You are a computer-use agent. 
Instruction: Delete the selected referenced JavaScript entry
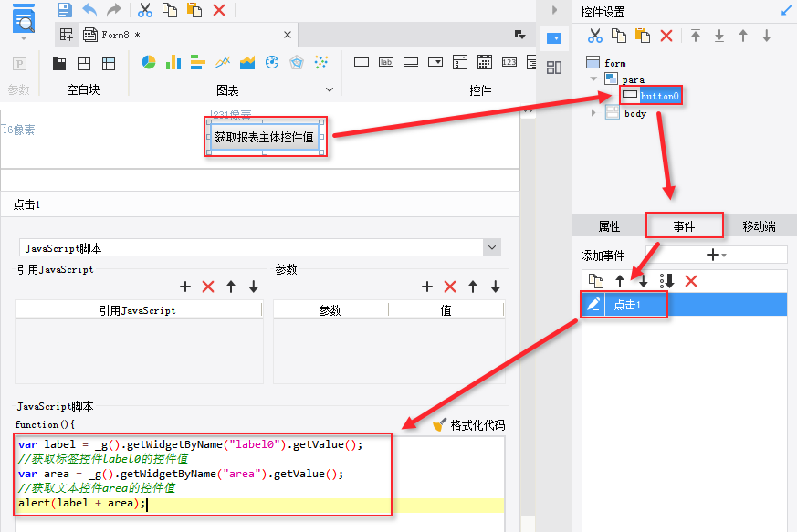(208, 287)
